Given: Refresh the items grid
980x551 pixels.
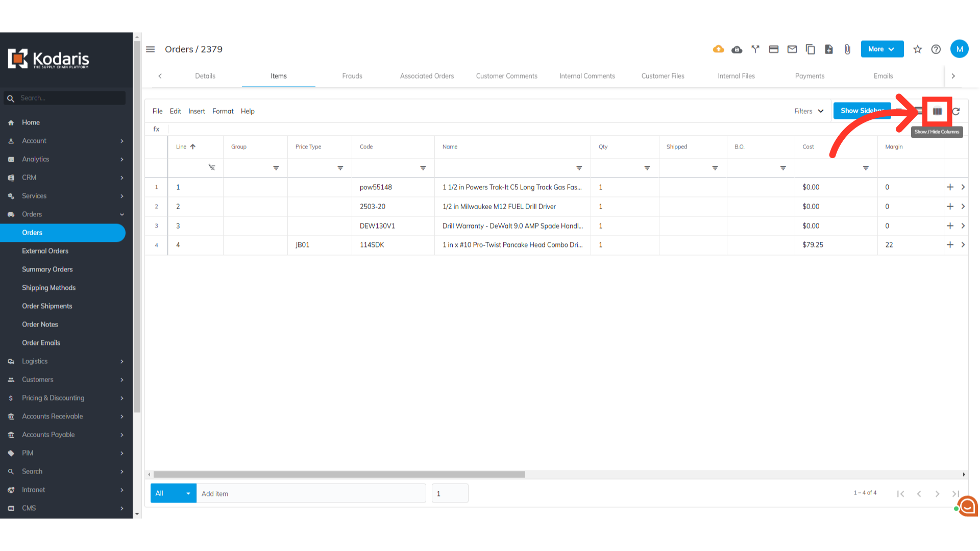Looking at the screenshot, I should coord(956,111).
